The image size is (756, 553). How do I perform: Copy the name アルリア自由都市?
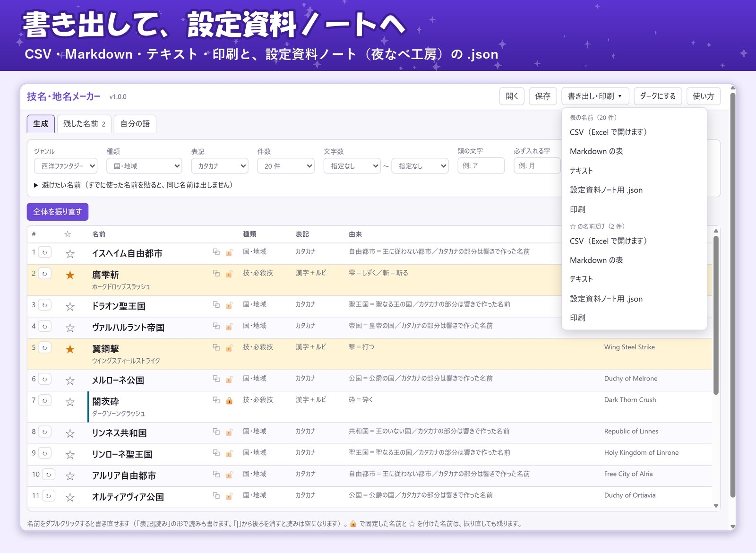pyautogui.click(x=216, y=474)
